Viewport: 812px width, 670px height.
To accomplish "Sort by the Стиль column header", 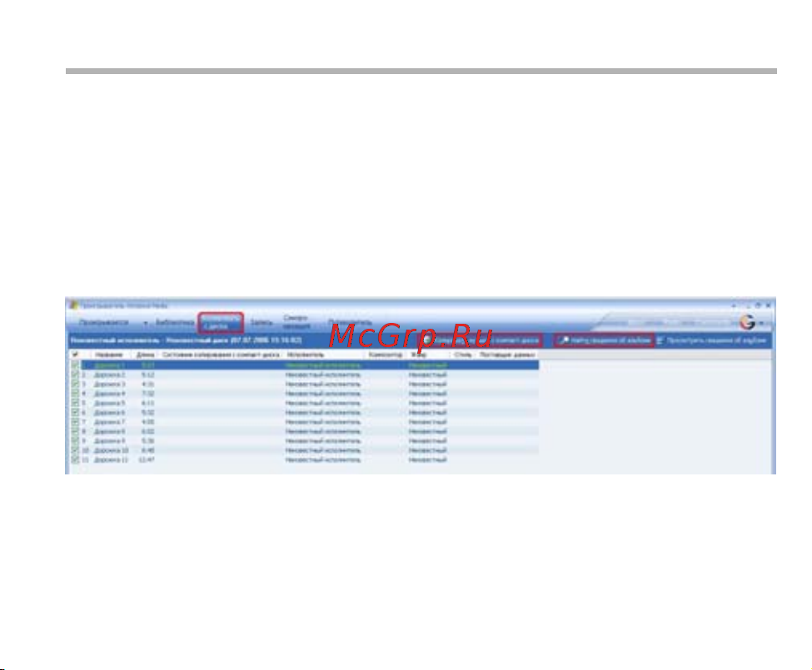I will tap(462, 355).
